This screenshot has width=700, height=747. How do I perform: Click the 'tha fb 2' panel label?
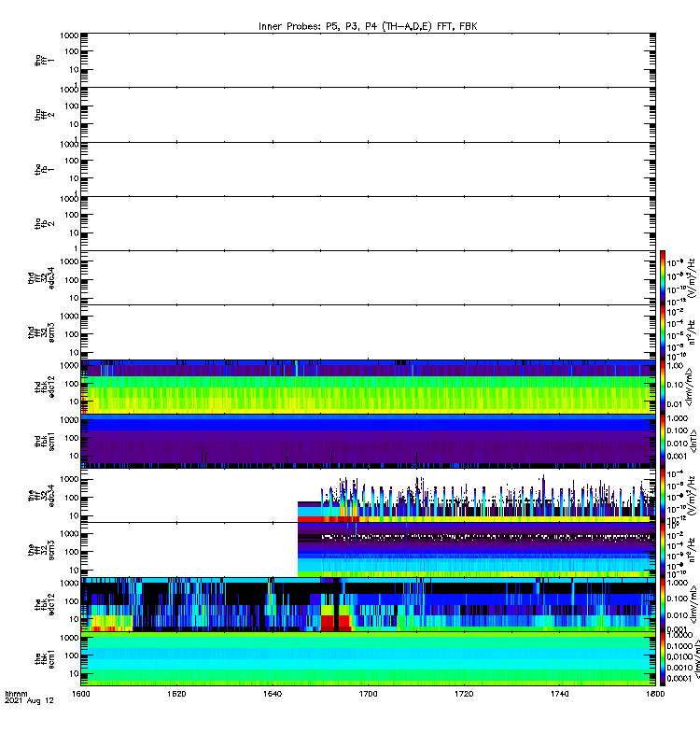[x=44, y=223]
